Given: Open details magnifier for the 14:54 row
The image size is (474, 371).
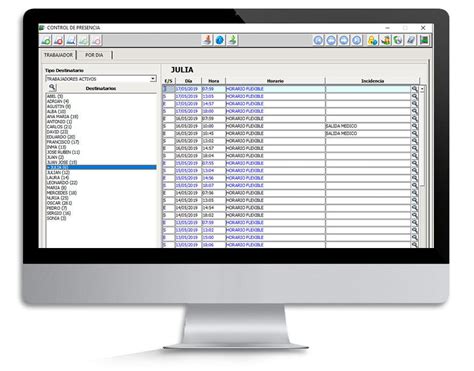Looking at the screenshot, I should pyautogui.click(x=414, y=208).
